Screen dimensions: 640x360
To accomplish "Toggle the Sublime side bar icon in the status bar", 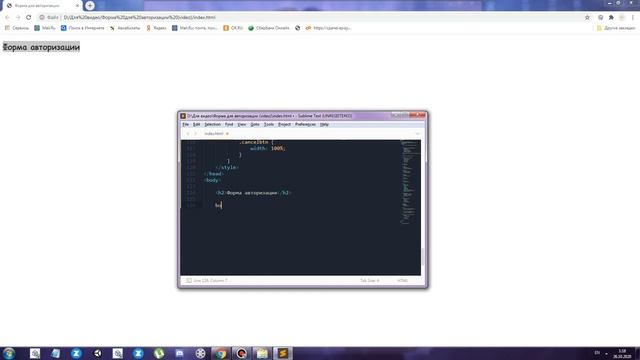I will pyautogui.click(x=189, y=281).
